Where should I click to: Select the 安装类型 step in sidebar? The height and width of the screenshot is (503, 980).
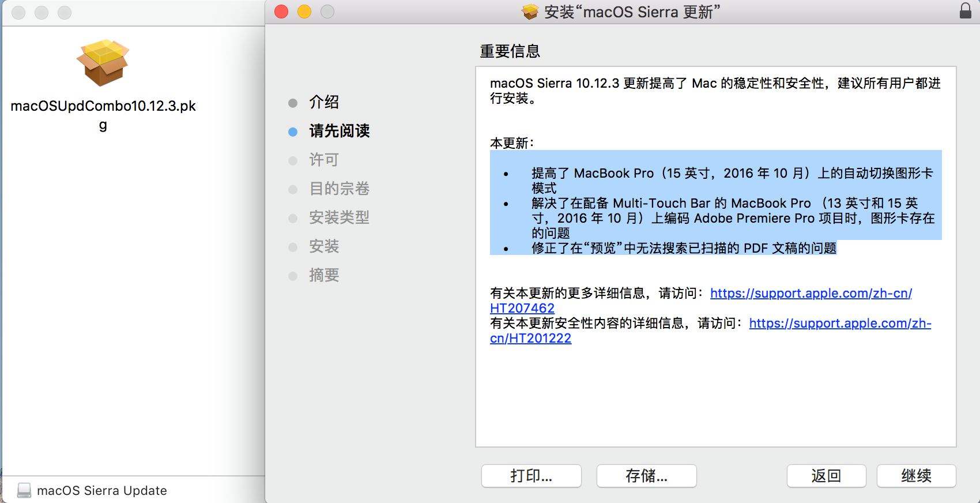pyautogui.click(x=340, y=217)
